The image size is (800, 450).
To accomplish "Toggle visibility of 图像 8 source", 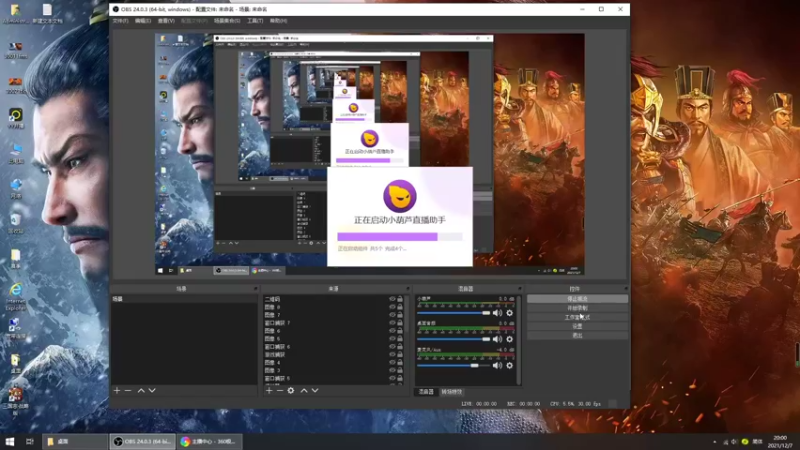I will click(x=392, y=307).
